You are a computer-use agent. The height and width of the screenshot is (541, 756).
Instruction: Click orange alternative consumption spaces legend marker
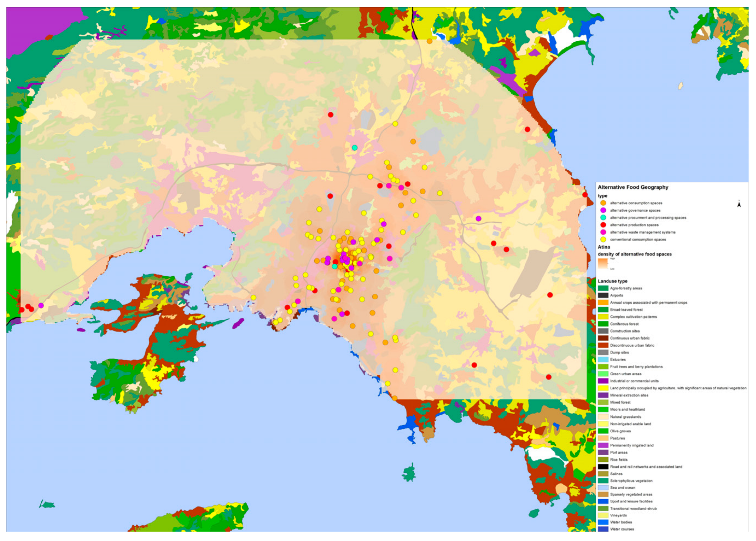[603, 203]
